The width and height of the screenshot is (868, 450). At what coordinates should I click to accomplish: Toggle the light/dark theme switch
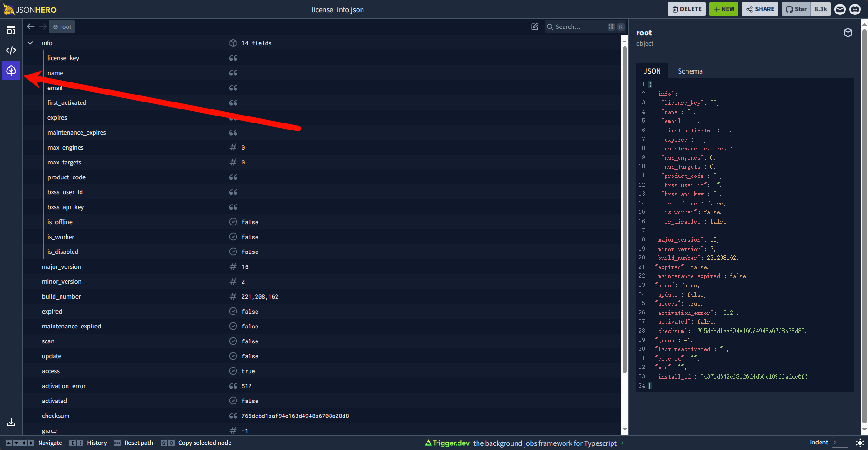click(860, 443)
